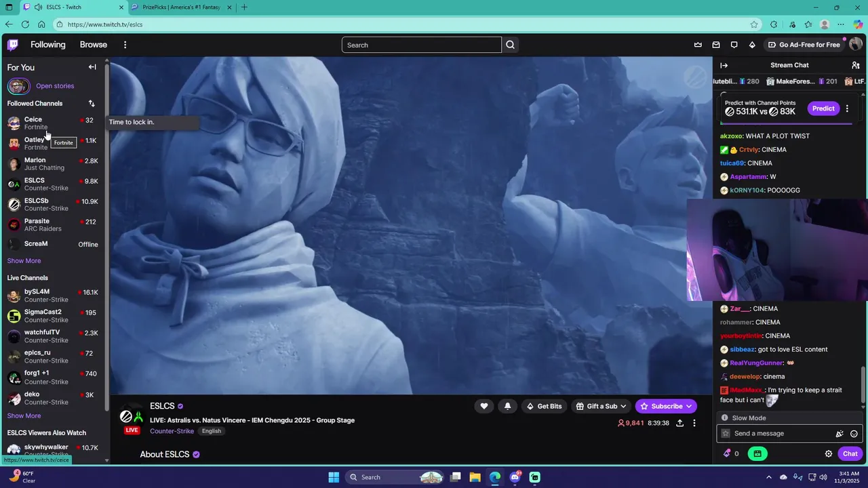Open the user profile avatar menu
Screen dimensions: 868x488
855,45
